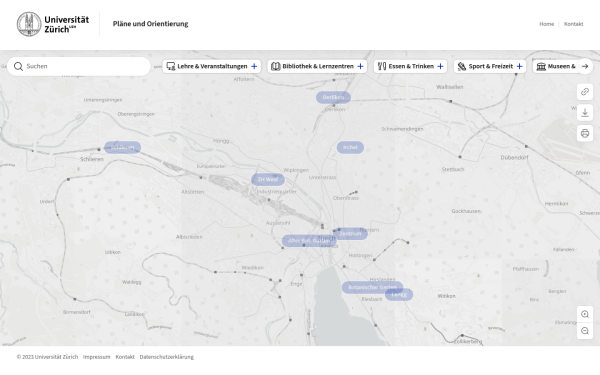The image size is (600, 375).
Task: Download the map with the download icon
Action: (585, 113)
